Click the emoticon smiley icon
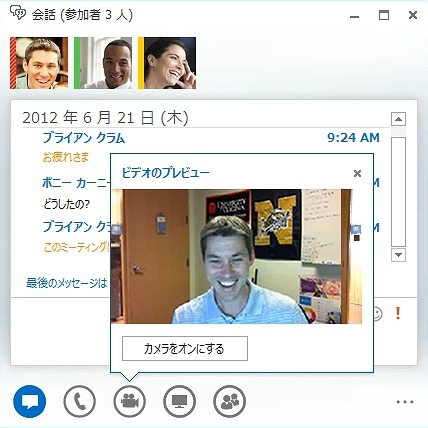The width and height of the screenshot is (428, 428). pos(378,314)
